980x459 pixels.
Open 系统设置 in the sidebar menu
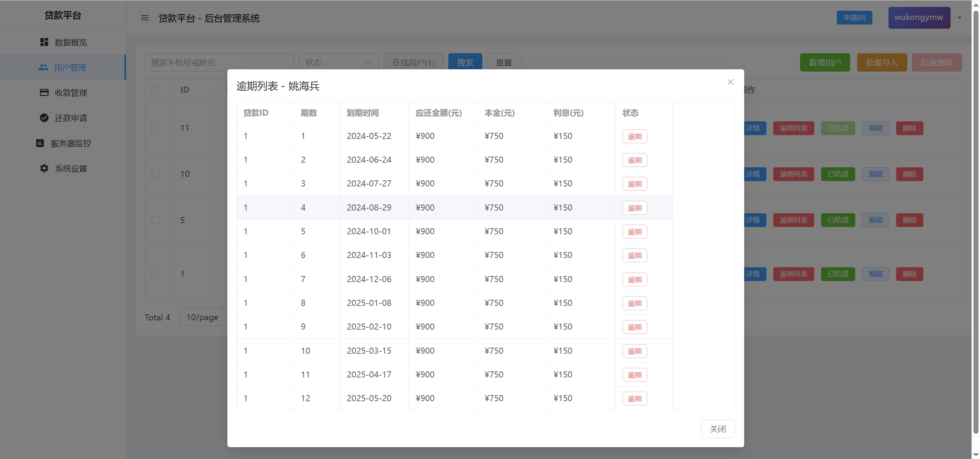coord(71,168)
